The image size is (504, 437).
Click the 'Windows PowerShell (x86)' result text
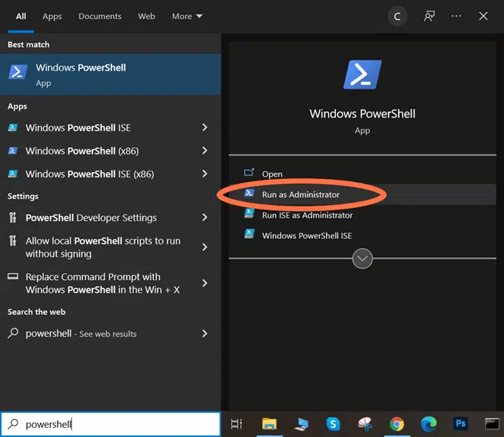(x=83, y=151)
